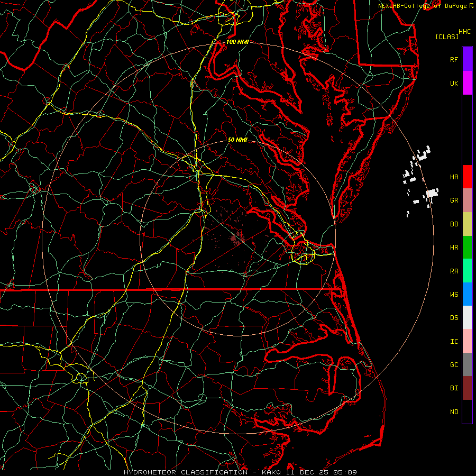Click the UK magenta legend swatch
The width and height of the screenshot is (476, 476).
(x=467, y=83)
